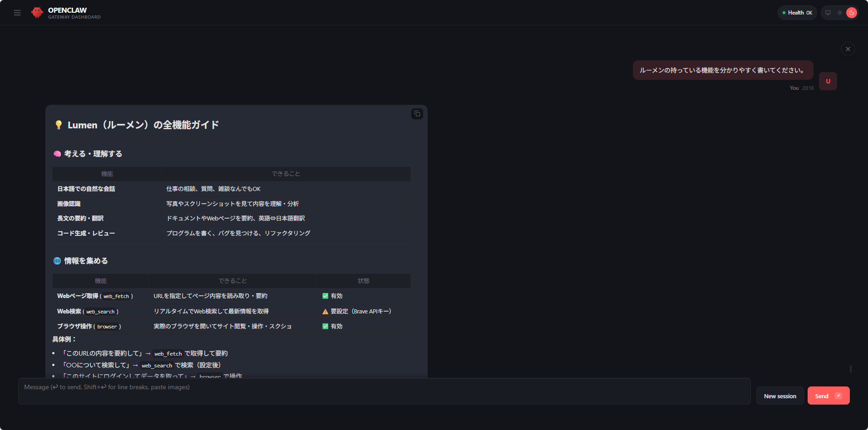Click the OpenClaw red lobster logo
This screenshot has height=430, width=868.
[x=37, y=13]
